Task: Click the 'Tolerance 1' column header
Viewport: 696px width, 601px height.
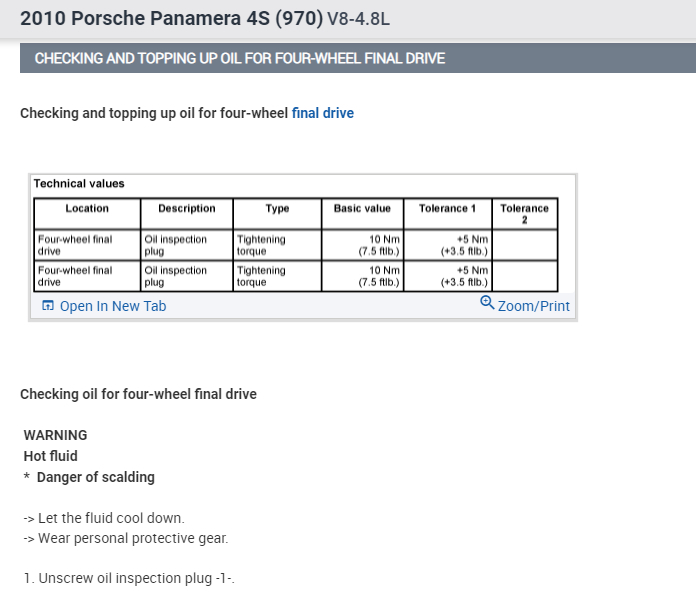Action: tap(447, 209)
